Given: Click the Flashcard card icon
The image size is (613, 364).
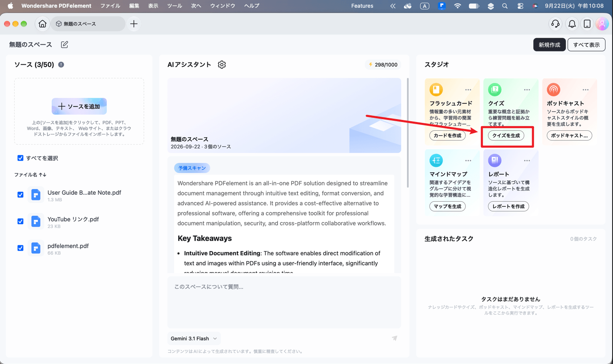Looking at the screenshot, I should (436, 89).
